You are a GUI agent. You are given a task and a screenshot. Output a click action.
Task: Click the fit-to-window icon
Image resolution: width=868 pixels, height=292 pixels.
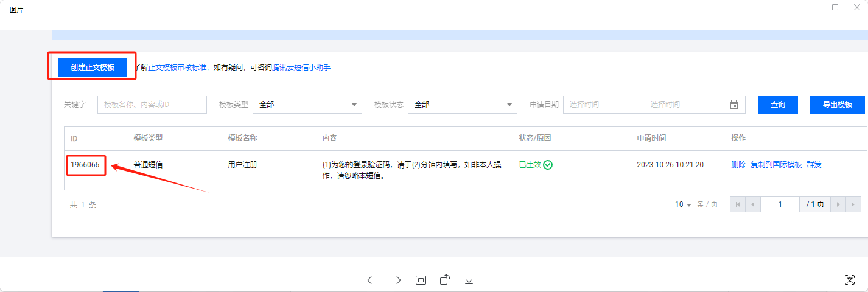pos(421,280)
